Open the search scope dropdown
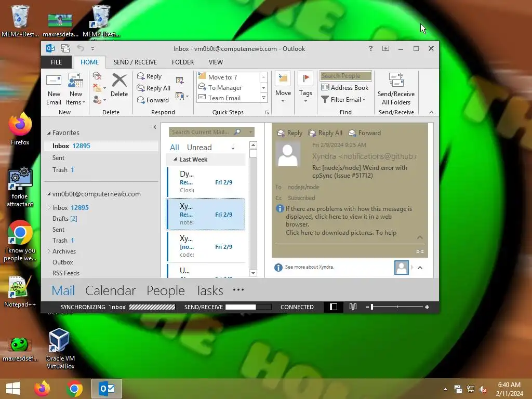Screen dimensions: 532x399 point(250,132)
